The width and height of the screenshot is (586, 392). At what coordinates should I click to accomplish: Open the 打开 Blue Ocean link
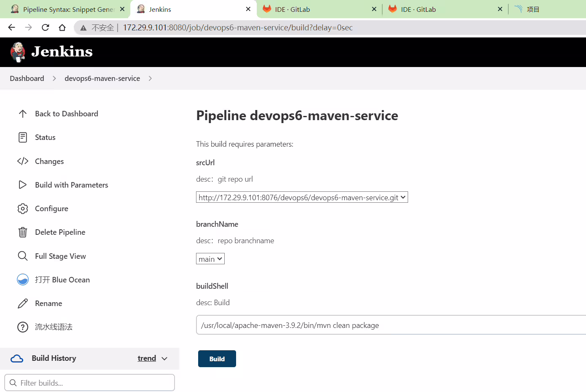tap(62, 280)
